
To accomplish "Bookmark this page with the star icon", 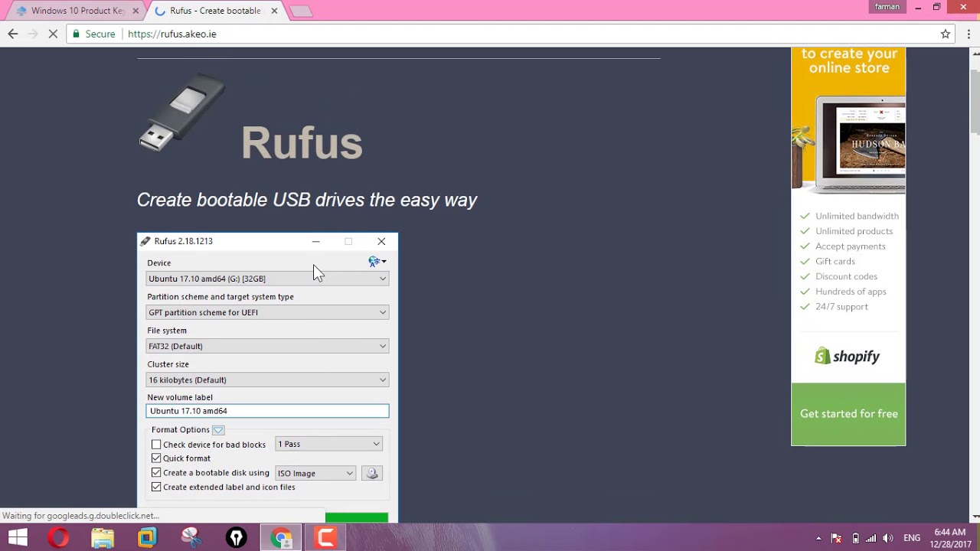I will pos(946,34).
